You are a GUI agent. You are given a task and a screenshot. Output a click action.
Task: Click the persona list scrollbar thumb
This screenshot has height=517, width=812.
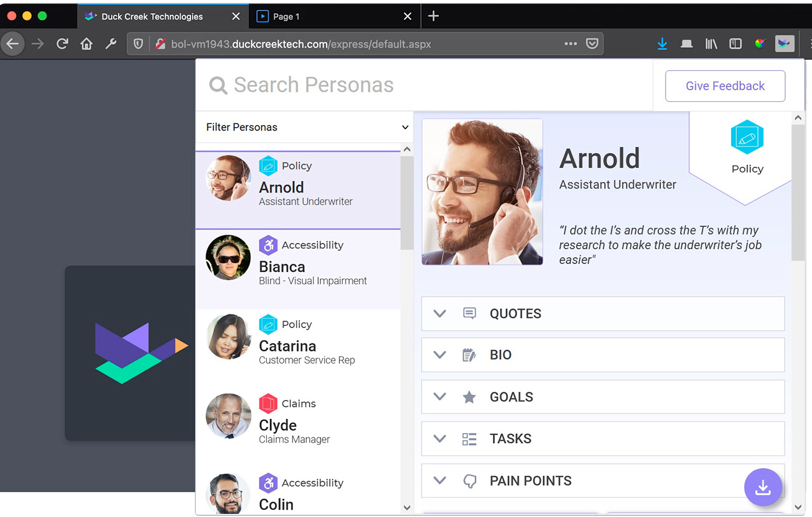coord(407,202)
